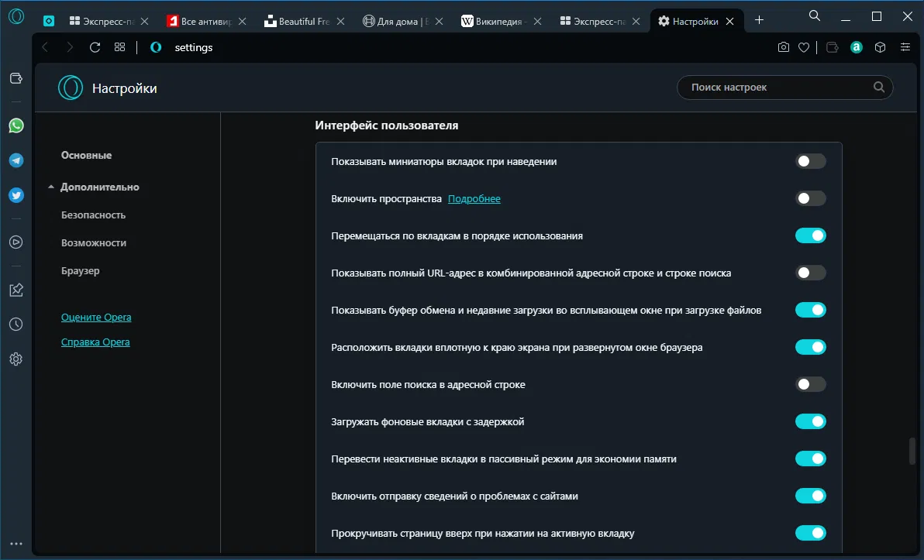
Task: Disable delayed loading of background tabs
Action: [810, 421]
